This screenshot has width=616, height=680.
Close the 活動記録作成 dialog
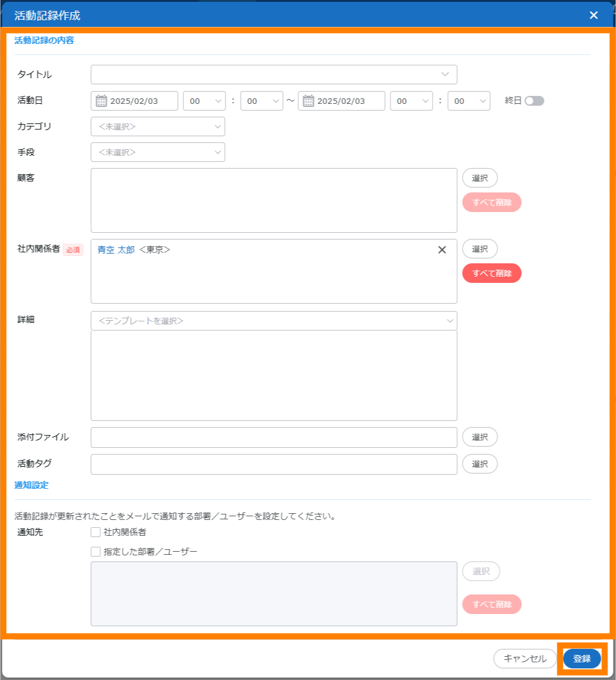[x=593, y=15]
